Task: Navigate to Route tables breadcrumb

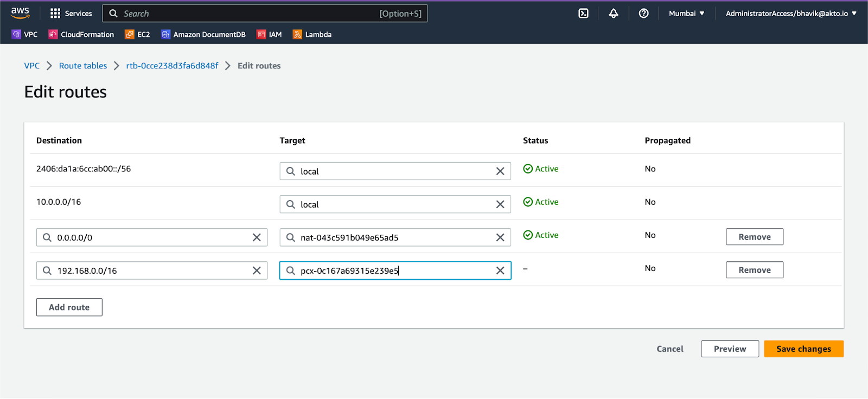Action: pos(83,66)
